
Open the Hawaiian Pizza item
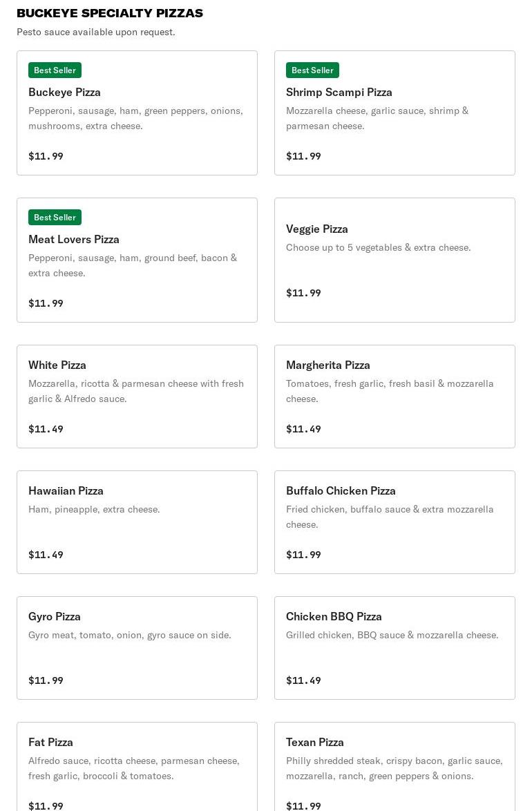point(66,490)
